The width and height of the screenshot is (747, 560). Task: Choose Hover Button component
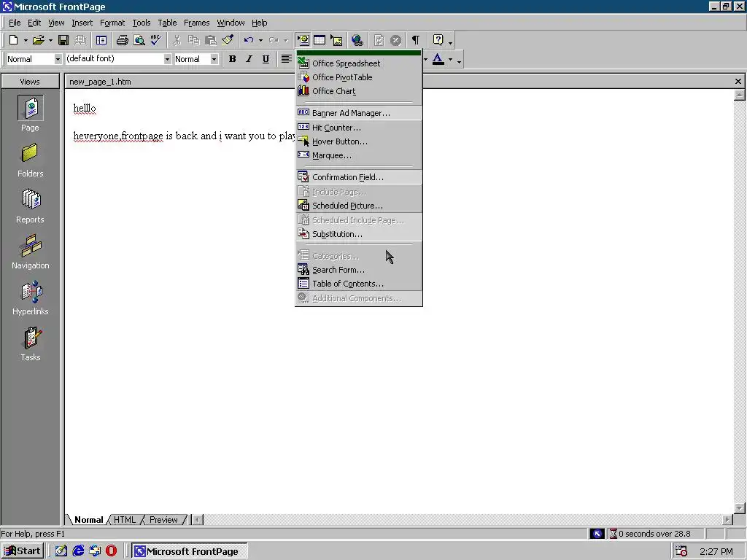pos(359,141)
